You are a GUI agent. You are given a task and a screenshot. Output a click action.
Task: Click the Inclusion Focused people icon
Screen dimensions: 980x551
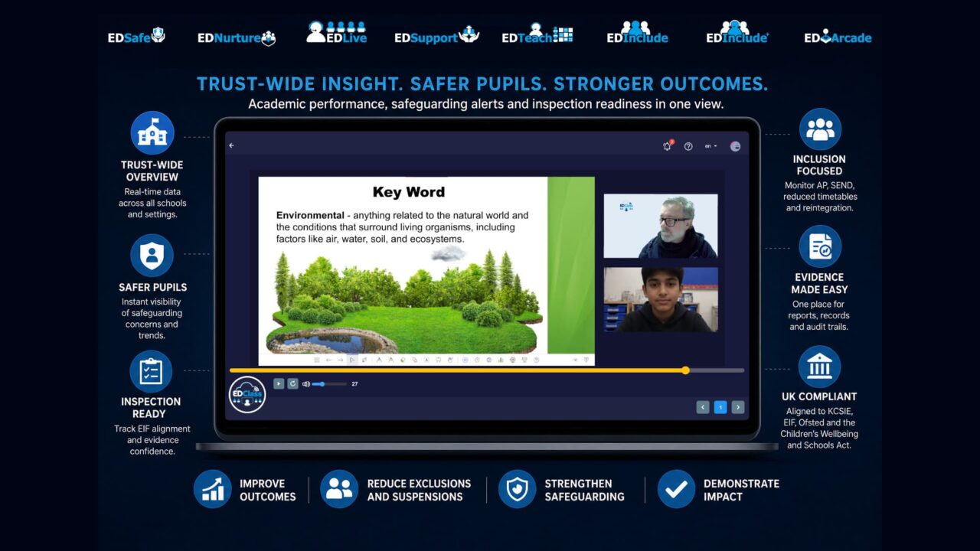tap(820, 129)
